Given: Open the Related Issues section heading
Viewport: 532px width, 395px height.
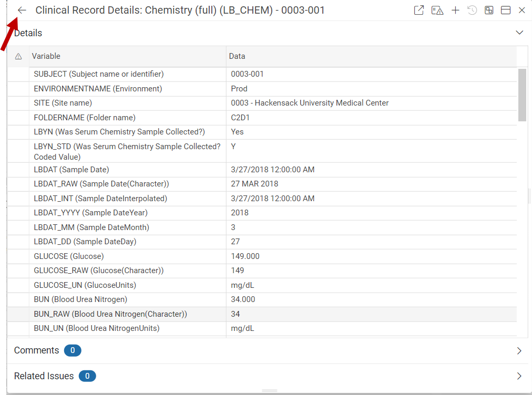Looking at the screenshot, I should pyautogui.click(x=44, y=376).
